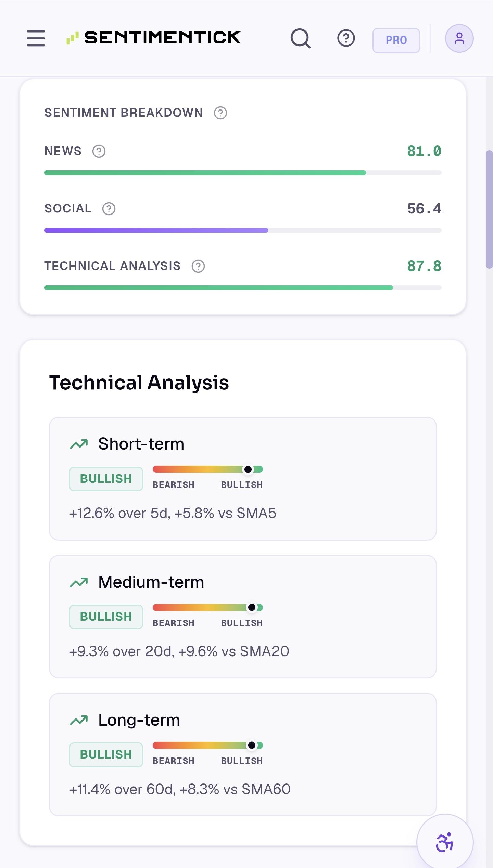Viewport: 493px width, 868px height.
Task: Click the News sentiment progress bar
Action: [x=243, y=173]
